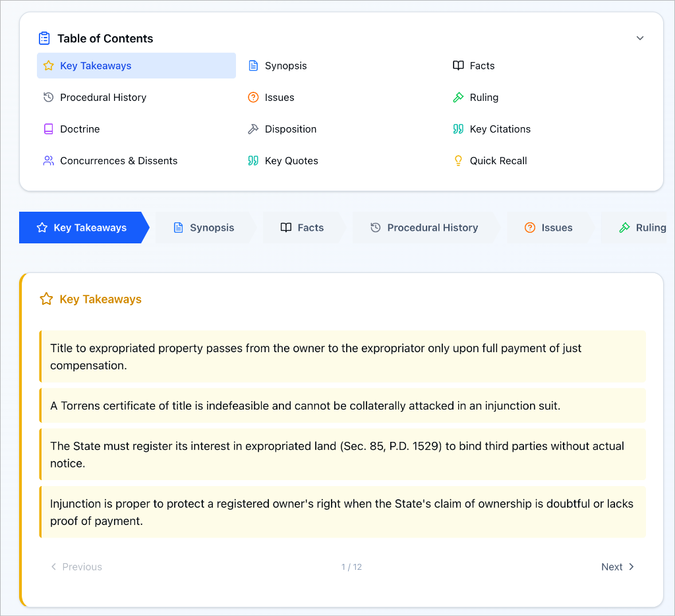
Task: Click the star icon beside Key Takeaways
Action: [47, 65]
